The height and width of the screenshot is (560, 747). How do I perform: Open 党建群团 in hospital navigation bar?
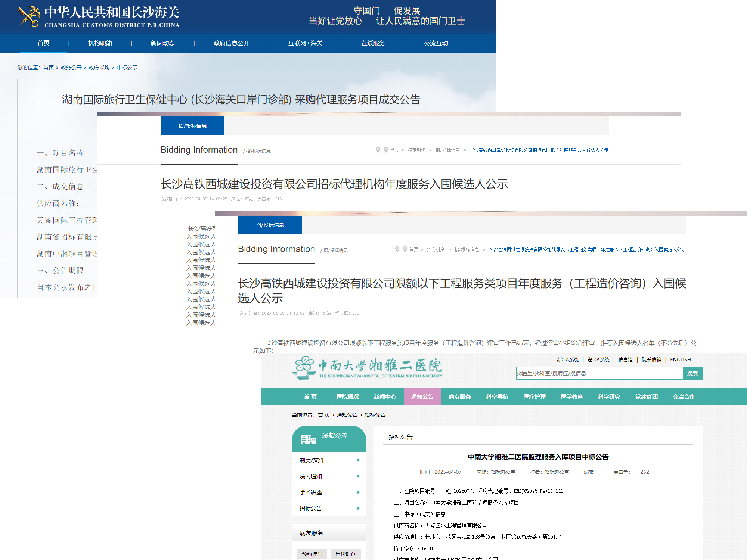[647, 396]
